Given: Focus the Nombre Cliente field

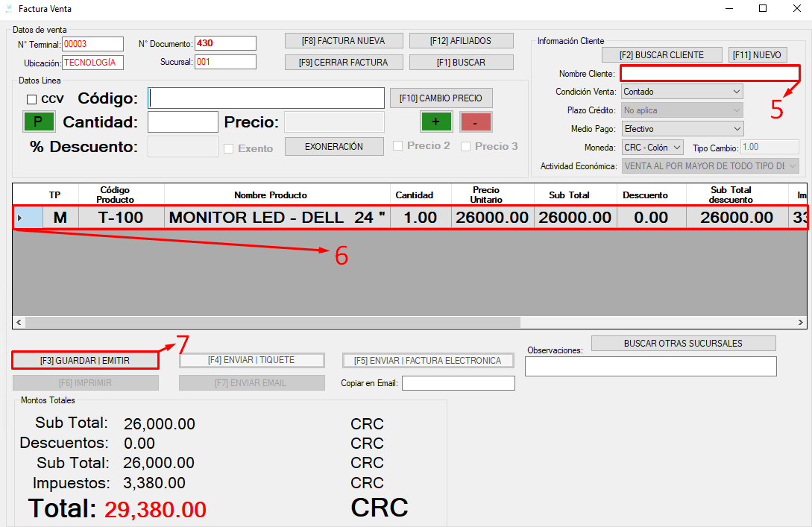Looking at the screenshot, I should click(710, 73).
